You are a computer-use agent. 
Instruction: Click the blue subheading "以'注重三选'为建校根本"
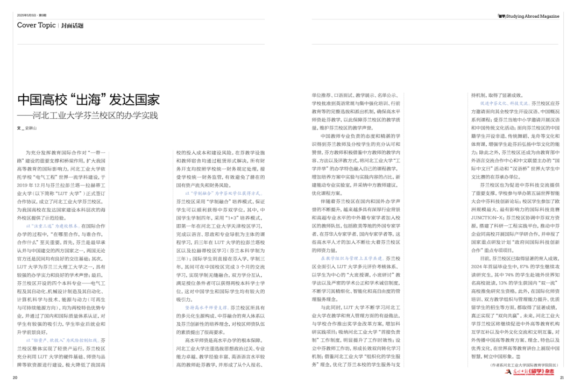click(52, 226)
